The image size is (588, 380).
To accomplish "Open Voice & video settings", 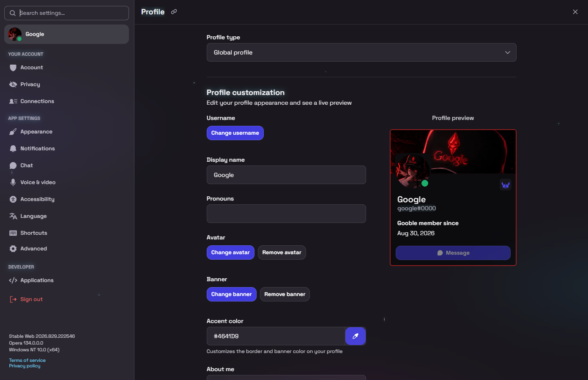I will [x=67, y=182].
